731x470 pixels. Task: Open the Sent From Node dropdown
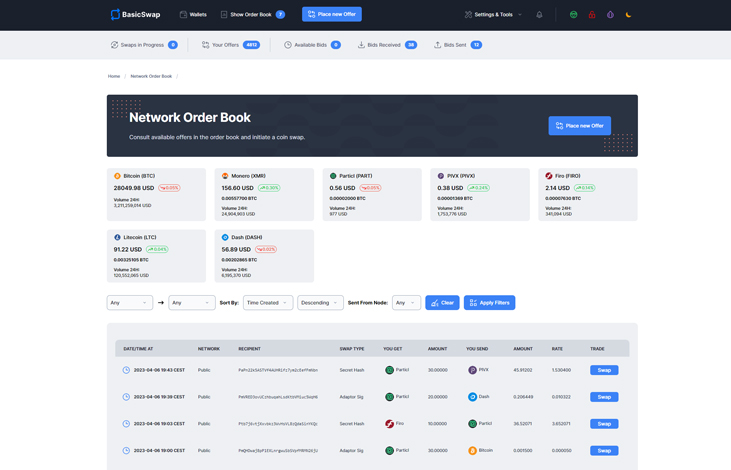pos(406,303)
